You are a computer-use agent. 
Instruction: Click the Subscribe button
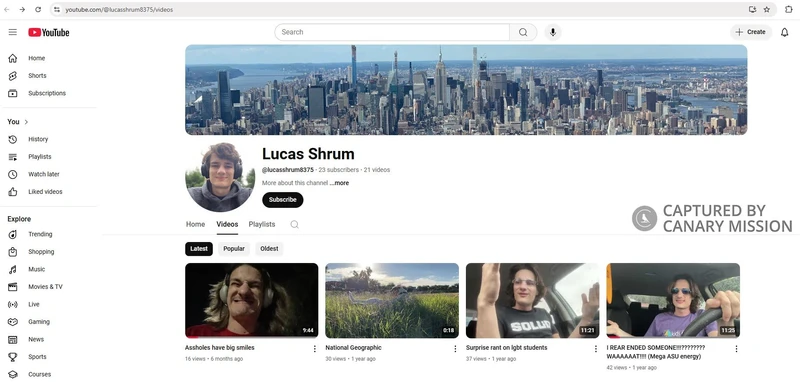(x=283, y=200)
